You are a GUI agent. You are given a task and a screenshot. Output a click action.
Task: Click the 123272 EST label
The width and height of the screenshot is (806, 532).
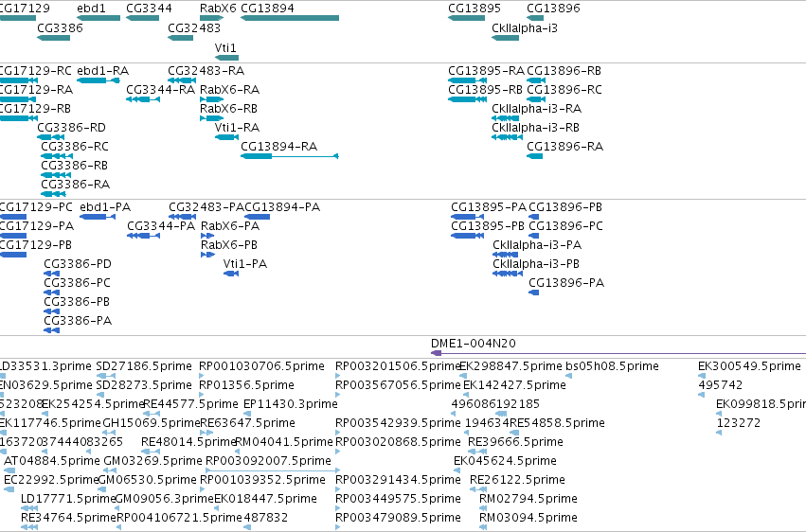tap(738, 424)
